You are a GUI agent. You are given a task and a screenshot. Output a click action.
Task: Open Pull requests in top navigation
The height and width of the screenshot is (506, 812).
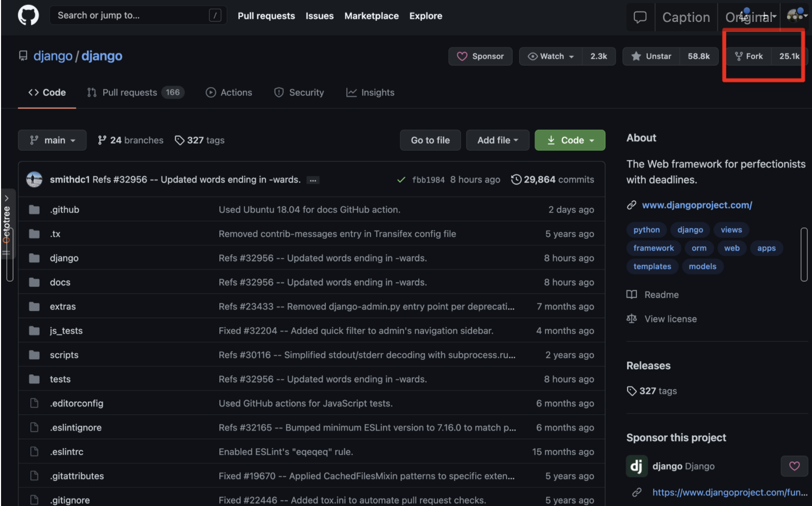266,16
